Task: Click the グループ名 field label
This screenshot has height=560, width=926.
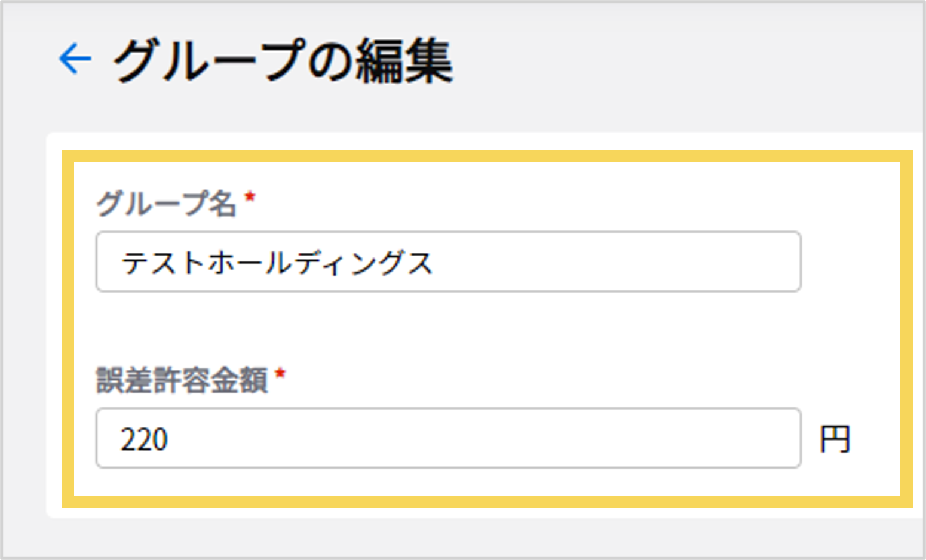Action: (x=167, y=204)
